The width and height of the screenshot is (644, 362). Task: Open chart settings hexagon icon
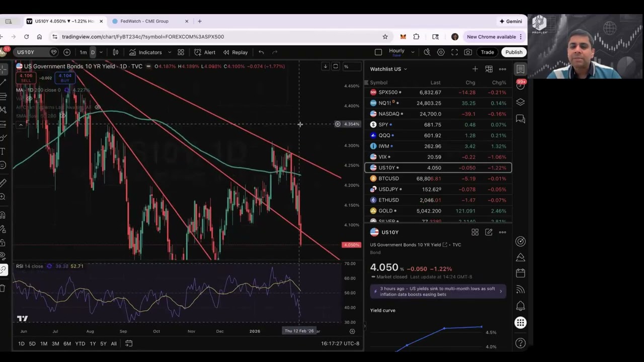point(441,52)
